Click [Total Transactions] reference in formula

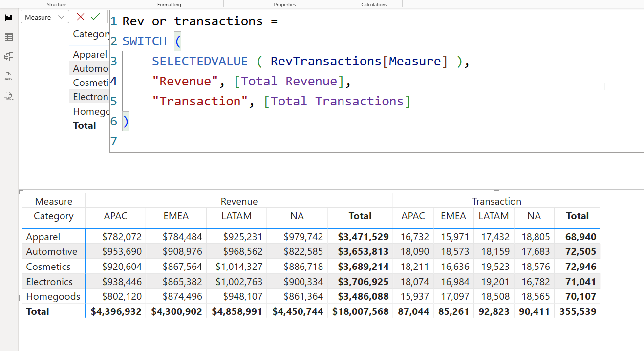[x=337, y=101]
